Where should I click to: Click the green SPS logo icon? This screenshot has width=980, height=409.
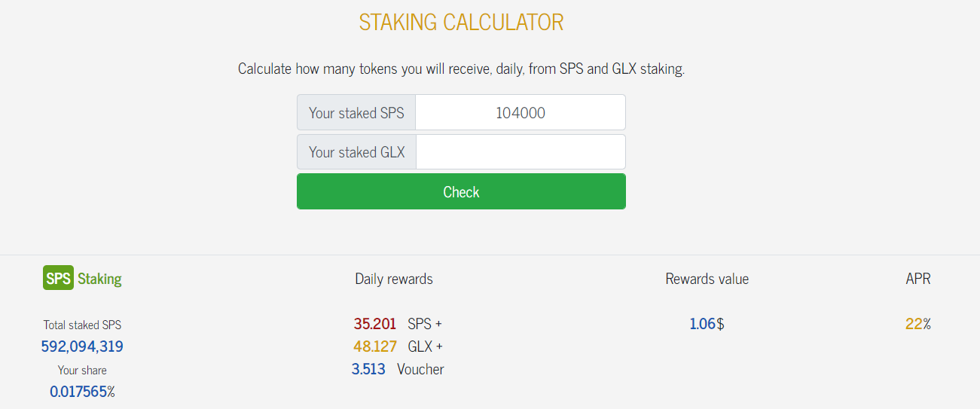click(58, 278)
